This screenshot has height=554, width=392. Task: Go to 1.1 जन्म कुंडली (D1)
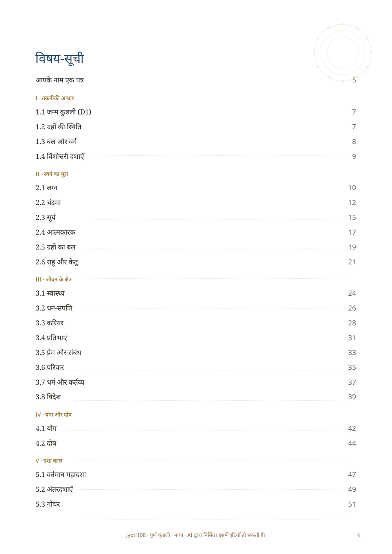click(x=196, y=112)
